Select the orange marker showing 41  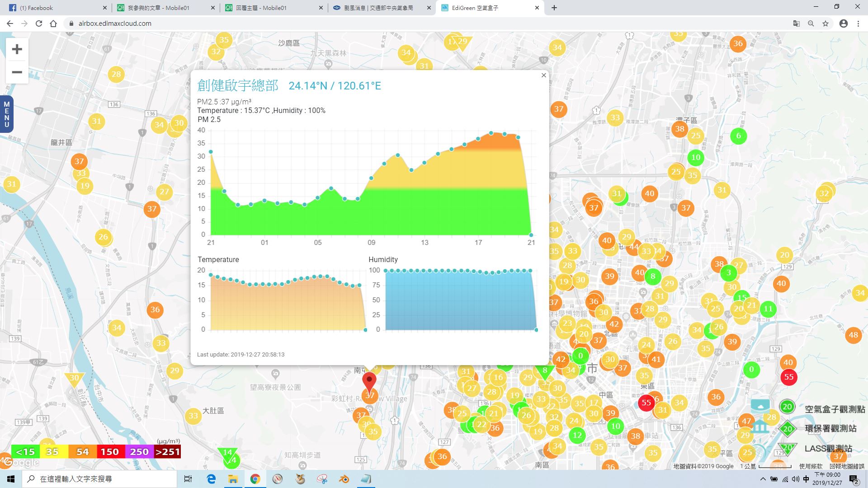pos(656,360)
